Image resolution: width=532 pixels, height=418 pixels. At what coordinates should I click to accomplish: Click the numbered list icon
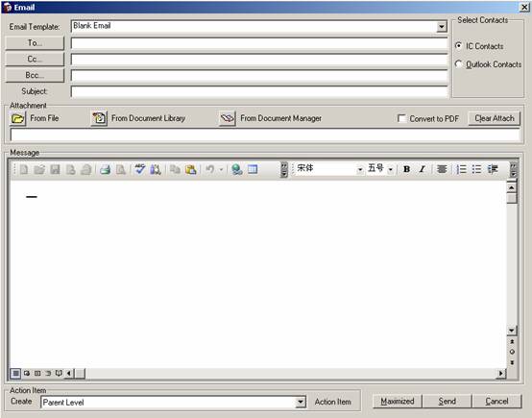coord(461,169)
